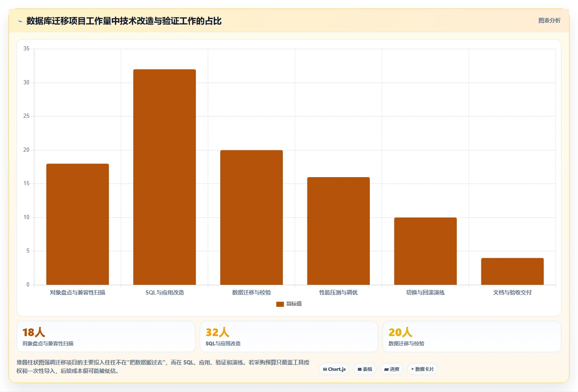This screenshot has width=578, height=392.
Task: Click the 表格 tag chip
Action: 365,369
